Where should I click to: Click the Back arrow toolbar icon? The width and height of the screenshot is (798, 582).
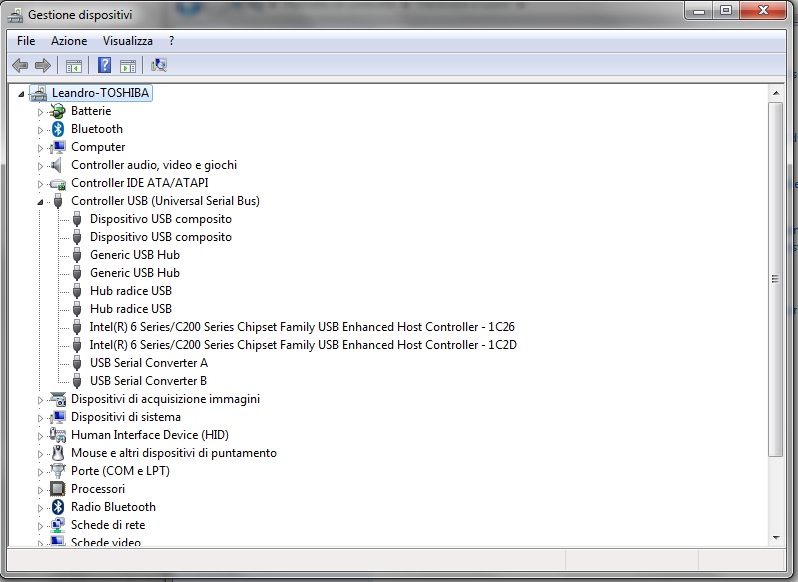tap(20, 65)
